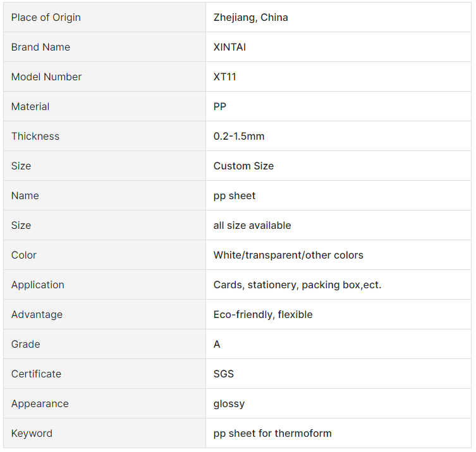Select "Cards, stationery, packing box,ect." text
The image size is (476, 452).
(297, 285)
